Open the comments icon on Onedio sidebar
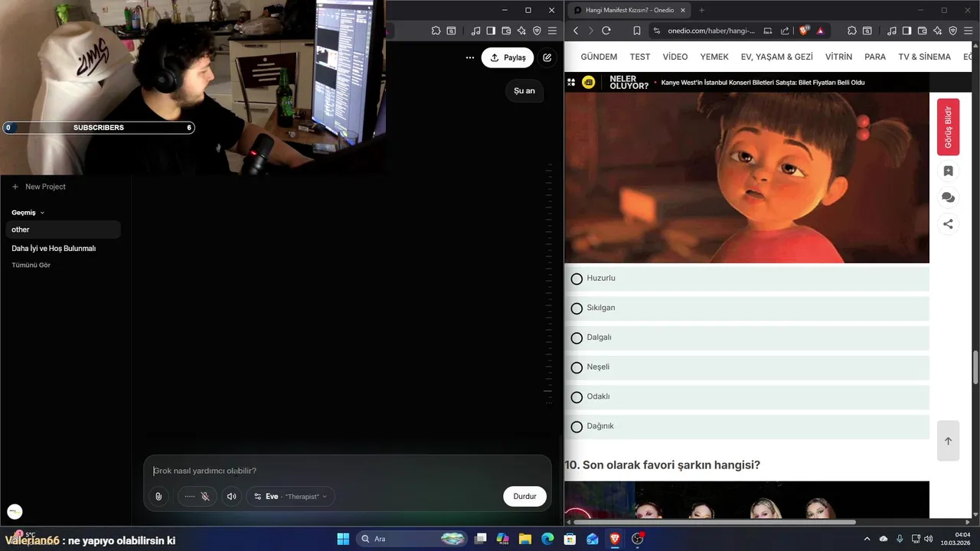 [x=948, y=197]
